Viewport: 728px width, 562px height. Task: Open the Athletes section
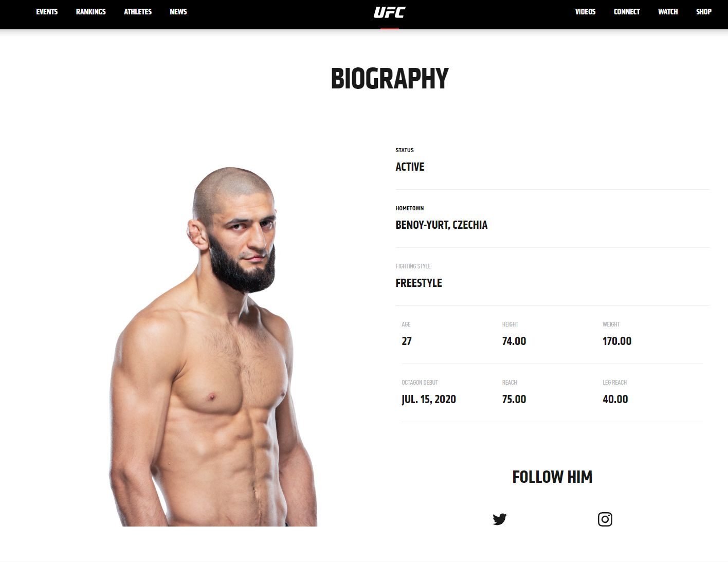point(138,11)
